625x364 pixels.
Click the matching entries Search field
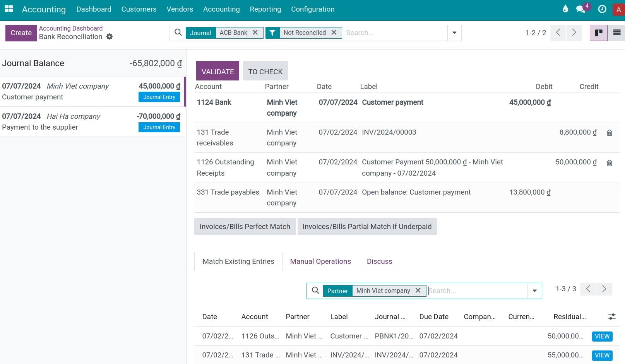tap(477, 291)
